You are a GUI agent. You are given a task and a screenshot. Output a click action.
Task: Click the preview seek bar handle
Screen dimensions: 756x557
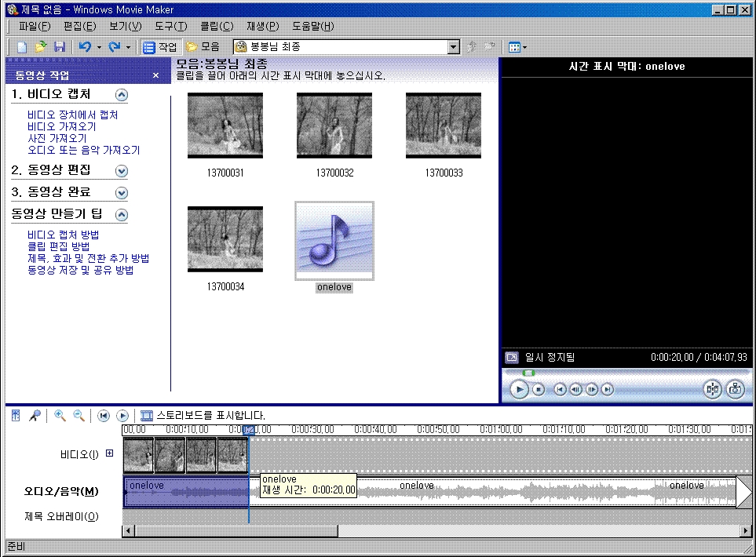[x=528, y=373]
